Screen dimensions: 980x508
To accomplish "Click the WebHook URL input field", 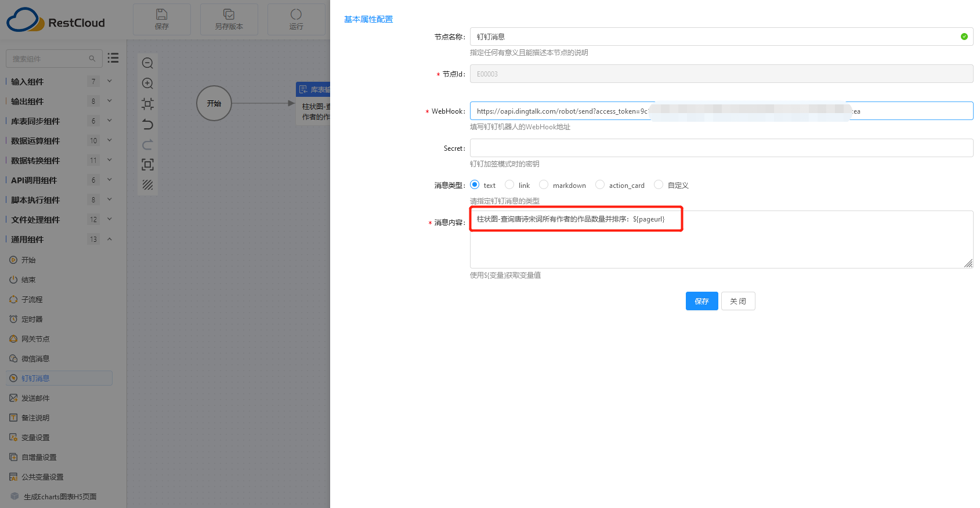I will coord(721,111).
